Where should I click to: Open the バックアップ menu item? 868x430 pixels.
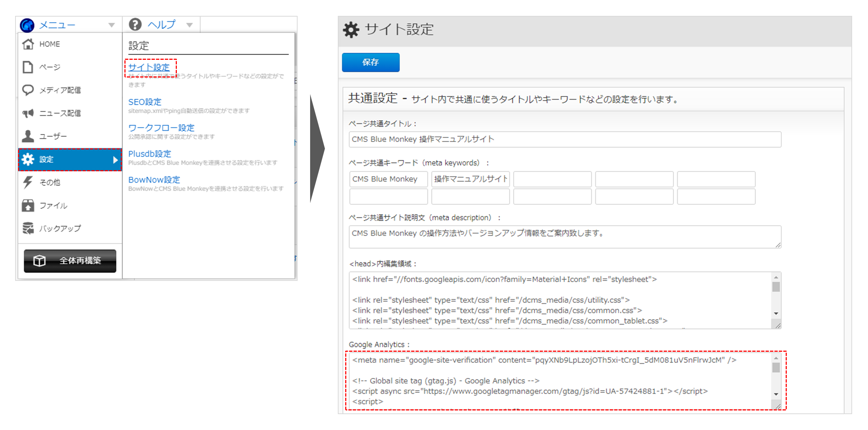(70, 228)
